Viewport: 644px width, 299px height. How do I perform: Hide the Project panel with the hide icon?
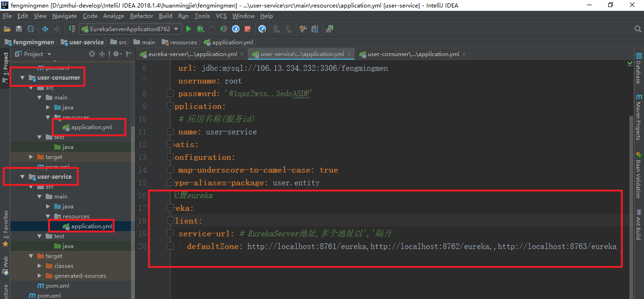coord(128,54)
